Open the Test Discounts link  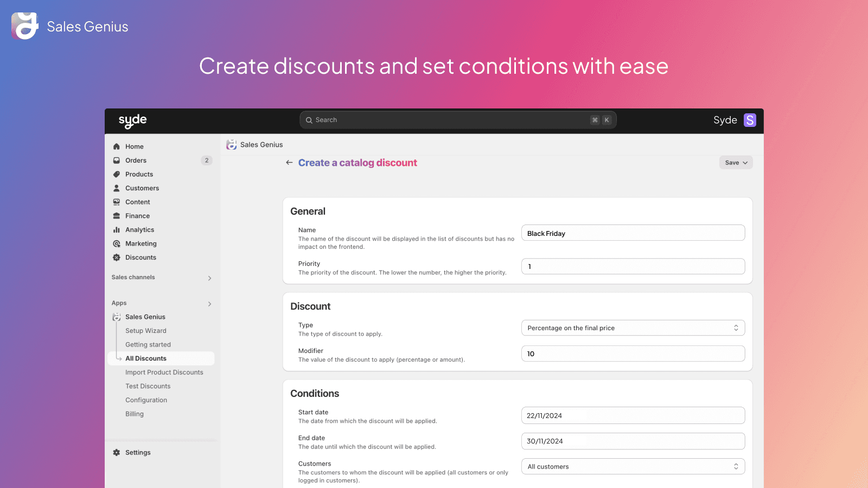148,386
